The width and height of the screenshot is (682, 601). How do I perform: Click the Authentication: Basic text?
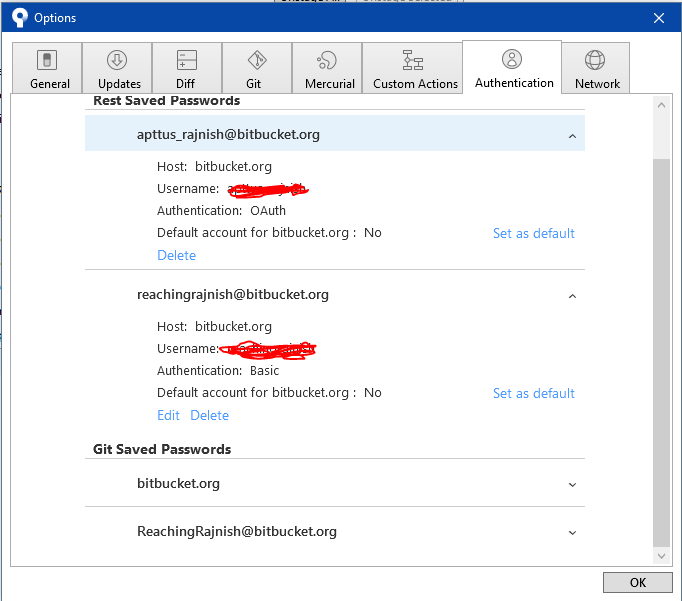pos(218,371)
